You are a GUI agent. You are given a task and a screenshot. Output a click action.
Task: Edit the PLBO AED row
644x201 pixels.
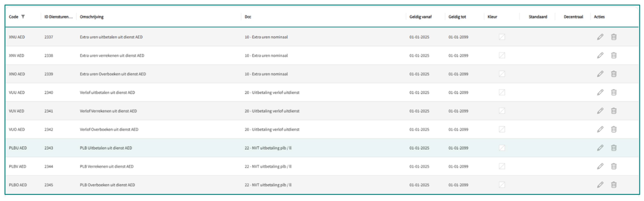[600, 185]
